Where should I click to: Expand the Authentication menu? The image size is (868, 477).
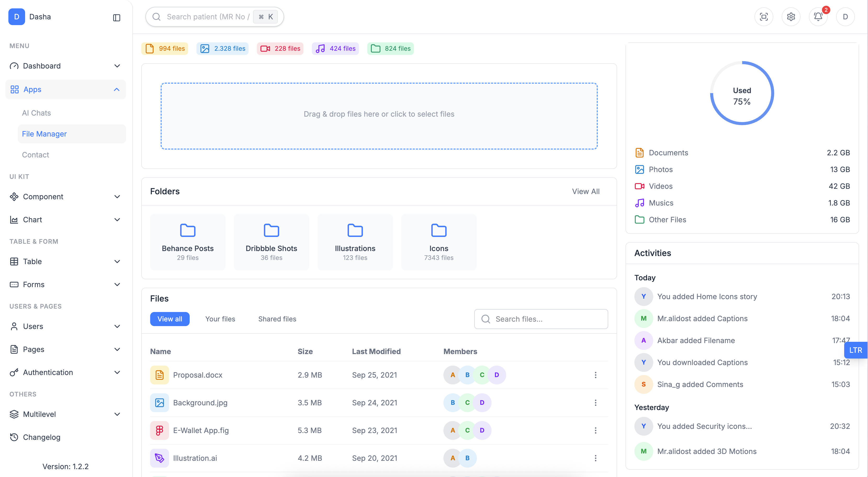coord(65,372)
